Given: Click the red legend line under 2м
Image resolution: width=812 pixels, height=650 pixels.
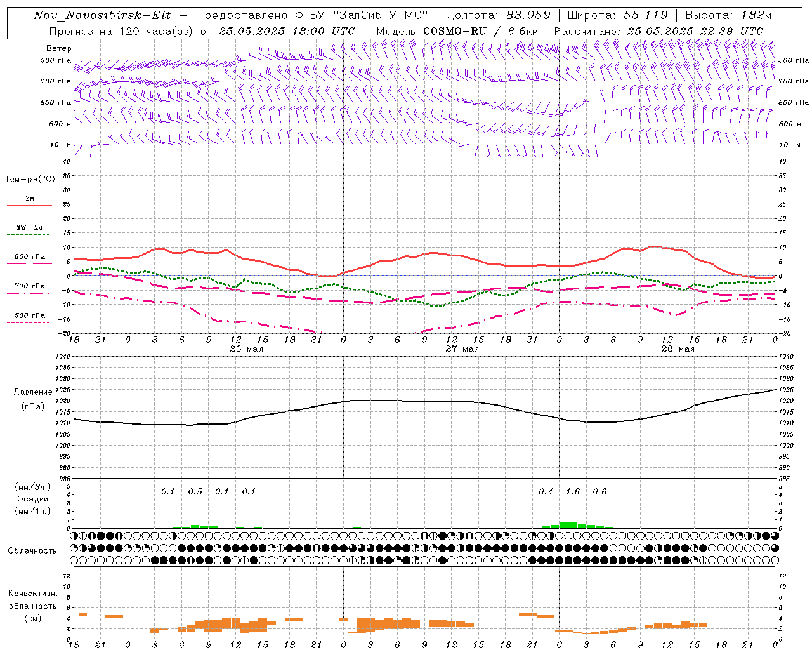Looking at the screenshot, I should tap(29, 205).
